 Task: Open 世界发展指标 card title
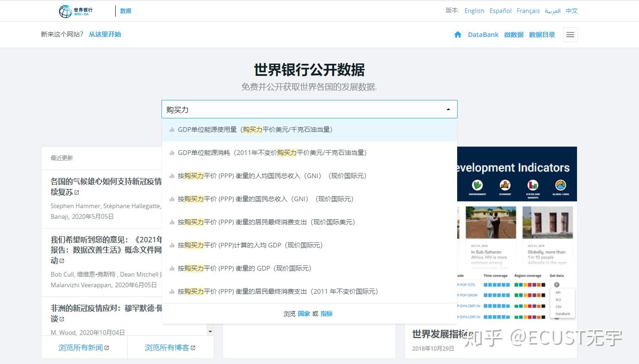pyautogui.click(x=440, y=334)
